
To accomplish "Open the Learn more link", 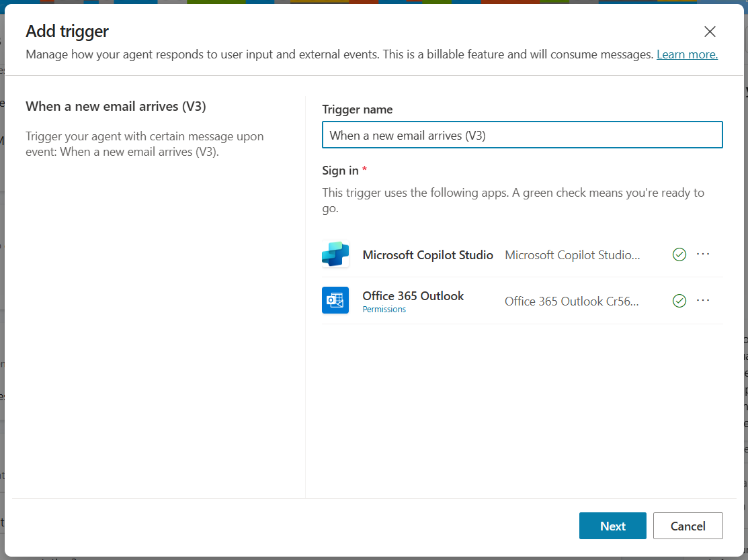I will click(x=687, y=54).
